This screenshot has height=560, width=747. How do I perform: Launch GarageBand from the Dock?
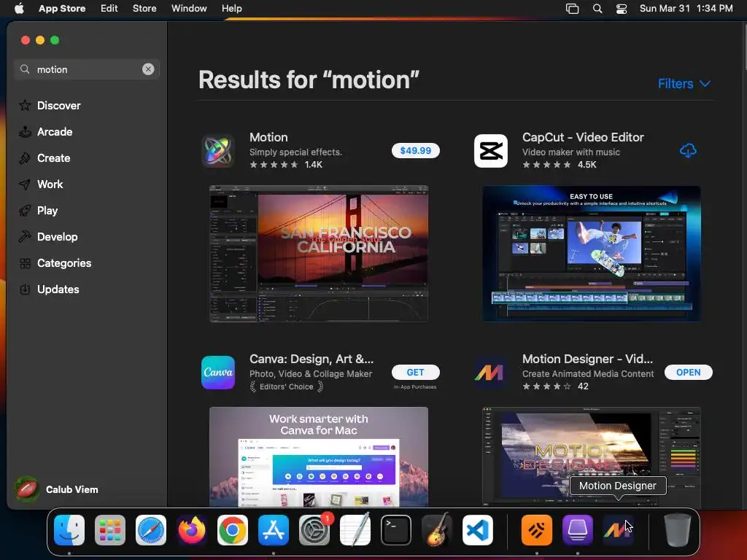coord(437,530)
